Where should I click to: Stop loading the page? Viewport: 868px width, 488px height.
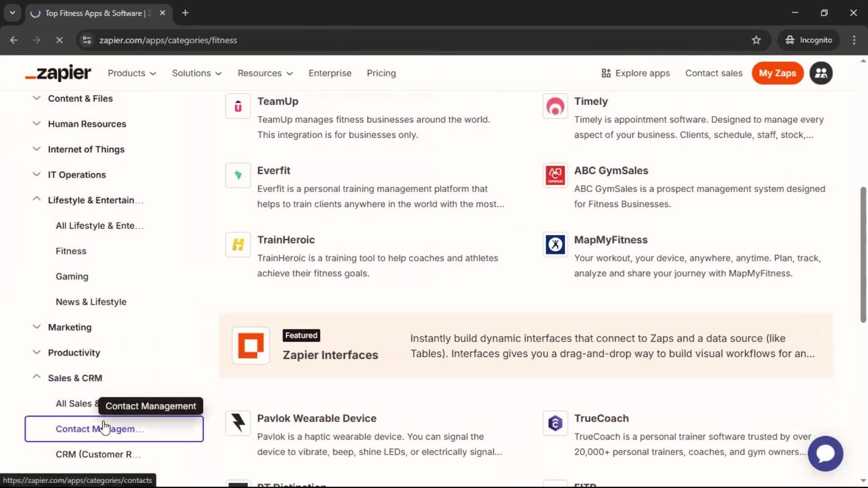pos(59,40)
